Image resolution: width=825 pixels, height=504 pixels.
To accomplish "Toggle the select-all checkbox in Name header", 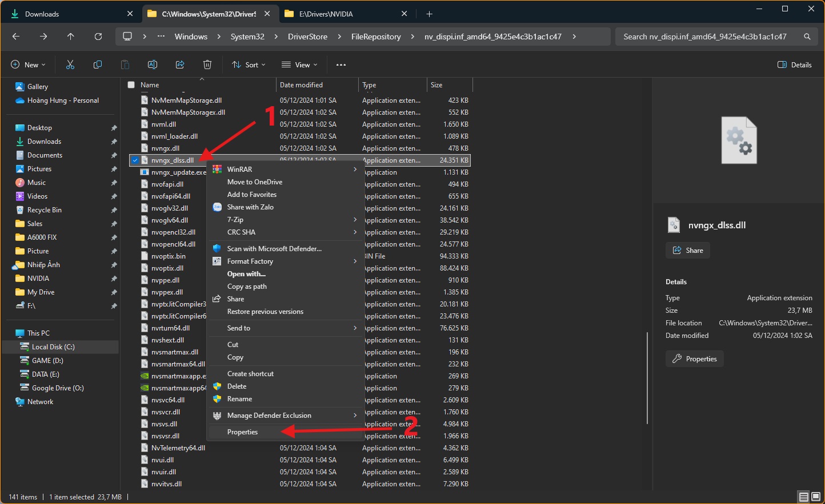I will coord(131,85).
